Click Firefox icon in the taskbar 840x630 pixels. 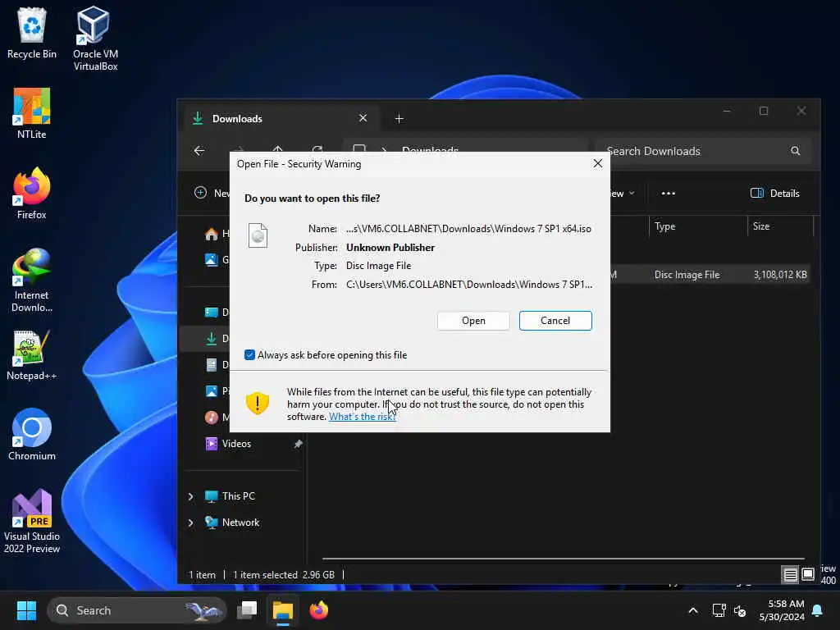click(319, 610)
